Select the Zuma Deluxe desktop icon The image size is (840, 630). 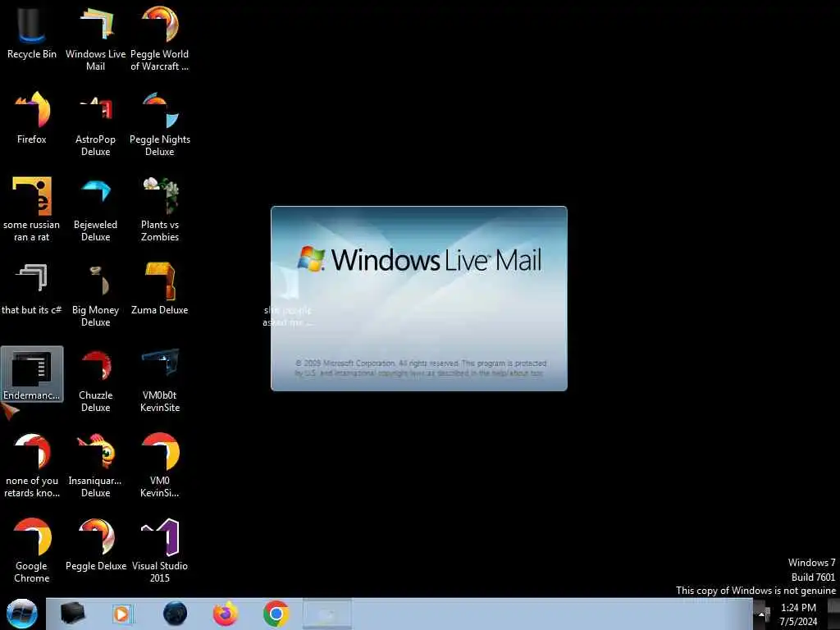tap(160, 288)
